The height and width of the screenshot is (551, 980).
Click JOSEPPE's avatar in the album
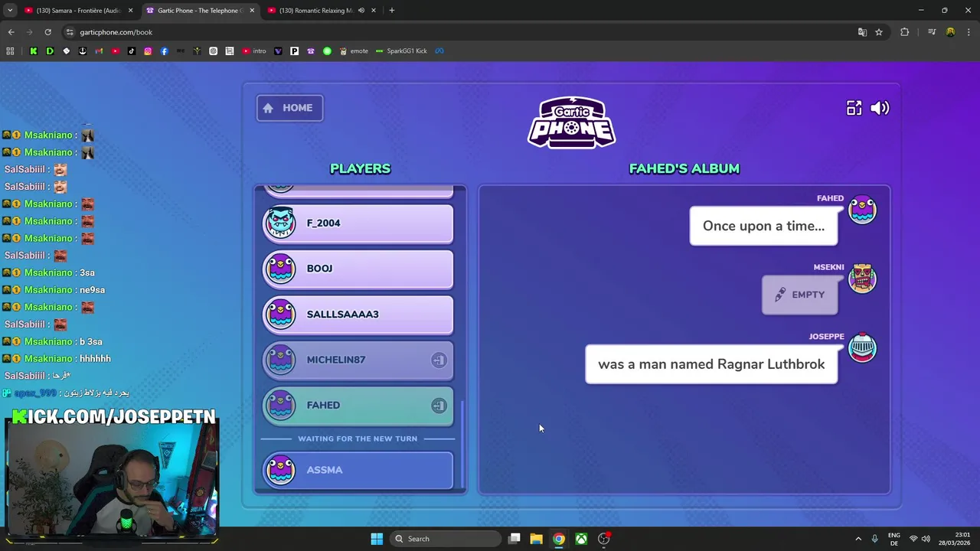tap(862, 347)
